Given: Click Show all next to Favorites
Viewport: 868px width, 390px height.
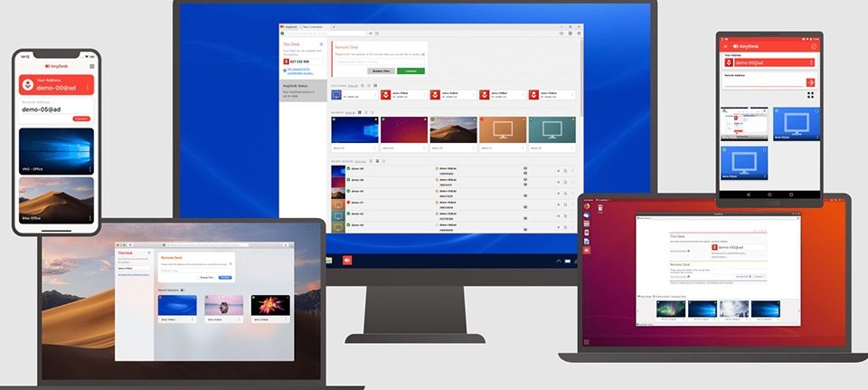Looking at the screenshot, I should [x=350, y=112].
